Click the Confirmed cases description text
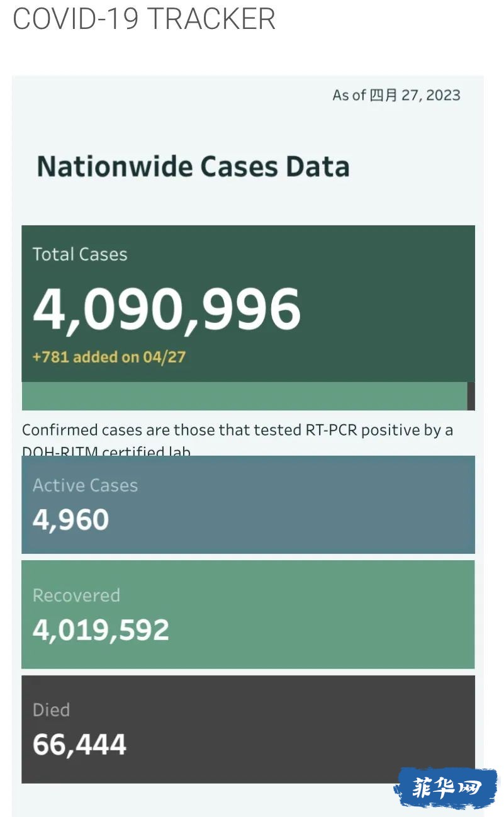 [238, 439]
